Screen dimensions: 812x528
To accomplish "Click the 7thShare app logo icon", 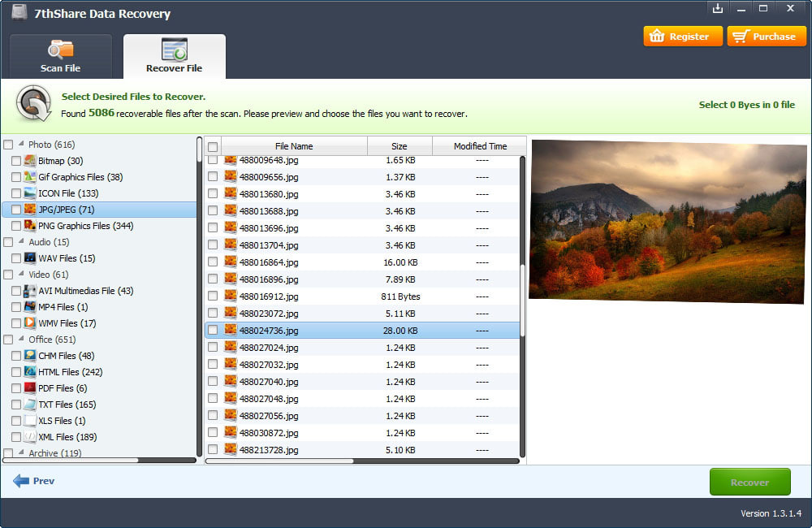I will click(x=19, y=12).
